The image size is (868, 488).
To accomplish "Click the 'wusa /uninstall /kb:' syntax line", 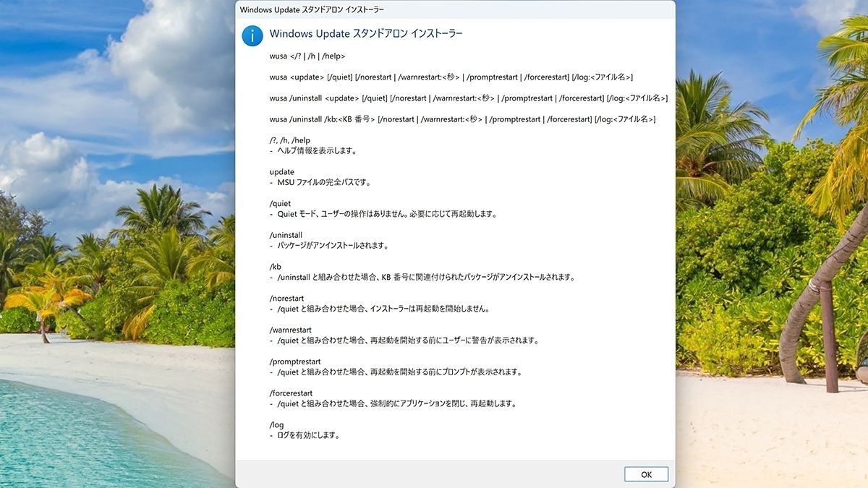I will [x=463, y=119].
